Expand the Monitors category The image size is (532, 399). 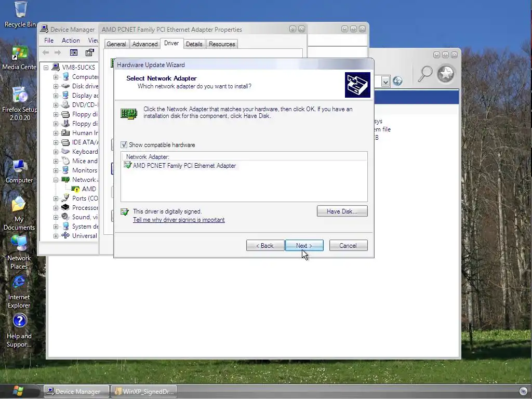[x=56, y=170]
